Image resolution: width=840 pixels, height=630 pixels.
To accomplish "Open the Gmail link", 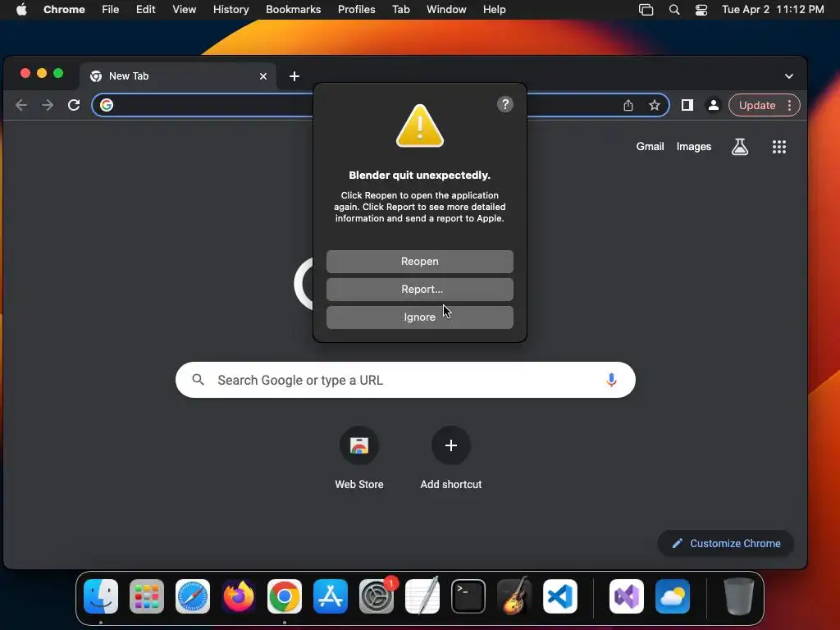I will click(650, 146).
